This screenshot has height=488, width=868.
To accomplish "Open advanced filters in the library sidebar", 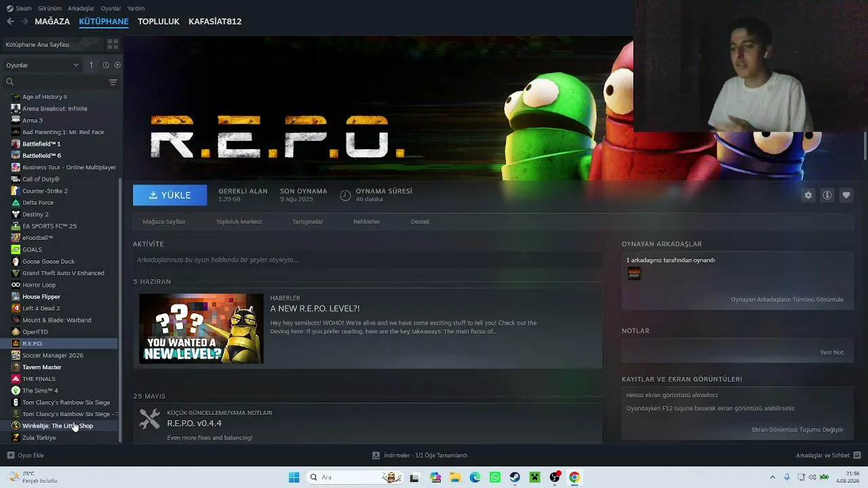I will 113,82.
